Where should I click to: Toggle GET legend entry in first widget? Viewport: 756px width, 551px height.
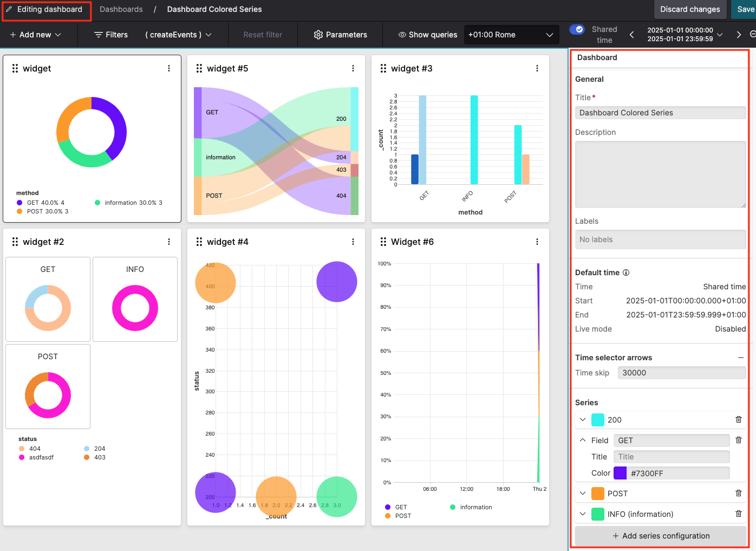(x=41, y=203)
